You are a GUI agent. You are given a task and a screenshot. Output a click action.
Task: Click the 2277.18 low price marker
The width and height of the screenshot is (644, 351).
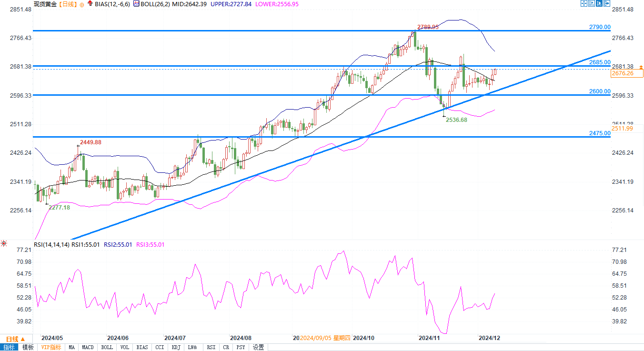click(59, 208)
